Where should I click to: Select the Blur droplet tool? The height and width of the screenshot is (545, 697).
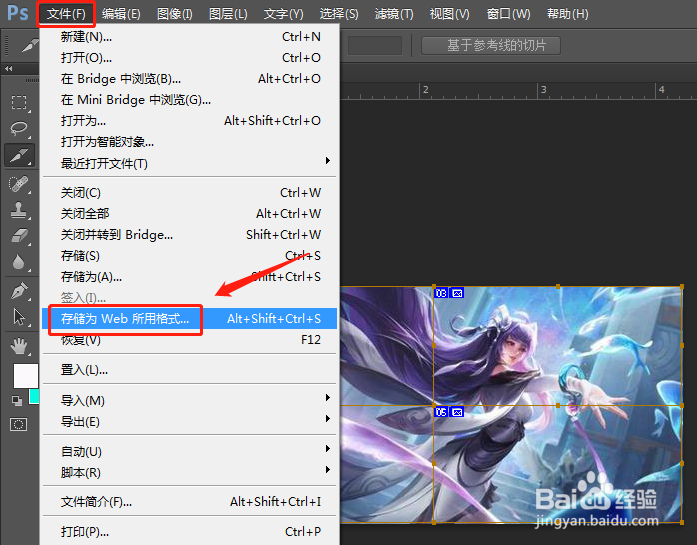(x=19, y=262)
